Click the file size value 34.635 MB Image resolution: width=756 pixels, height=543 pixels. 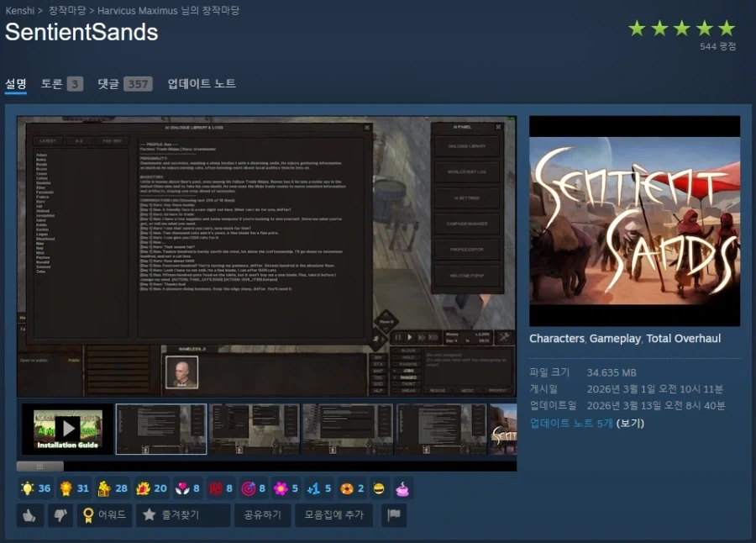click(612, 372)
